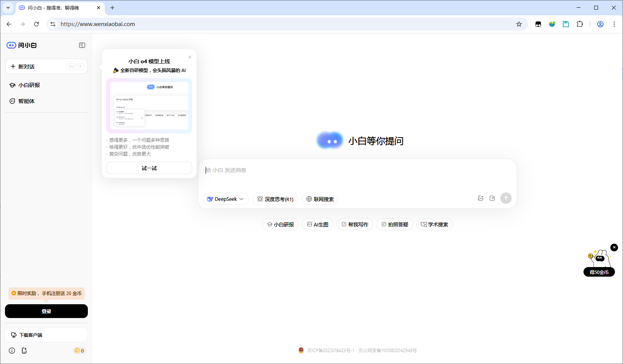Open the browser tab search dropdown arrow
Image resolution: width=623 pixels, height=364 pixels.
[8, 8]
